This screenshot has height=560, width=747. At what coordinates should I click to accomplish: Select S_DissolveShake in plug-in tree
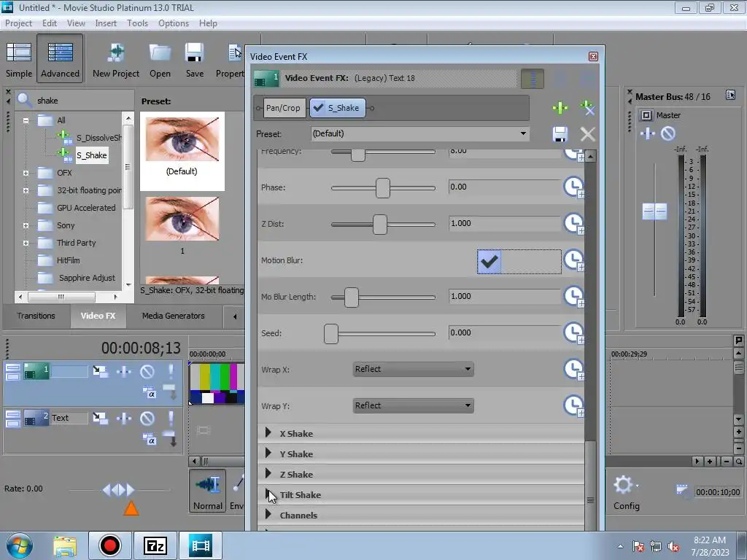(x=98, y=138)
